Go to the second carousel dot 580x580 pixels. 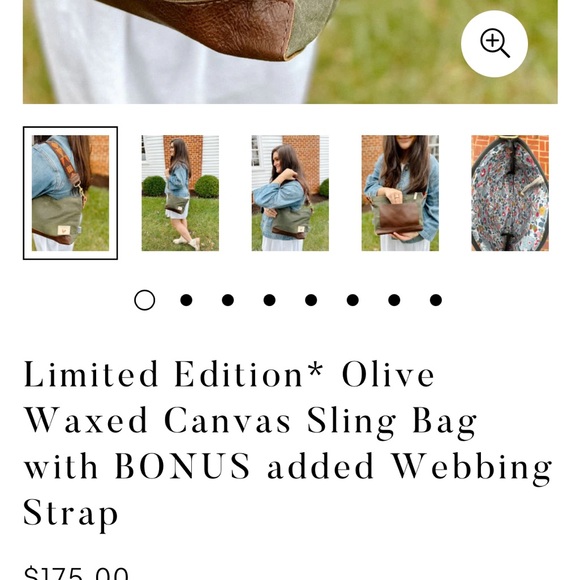186,300
